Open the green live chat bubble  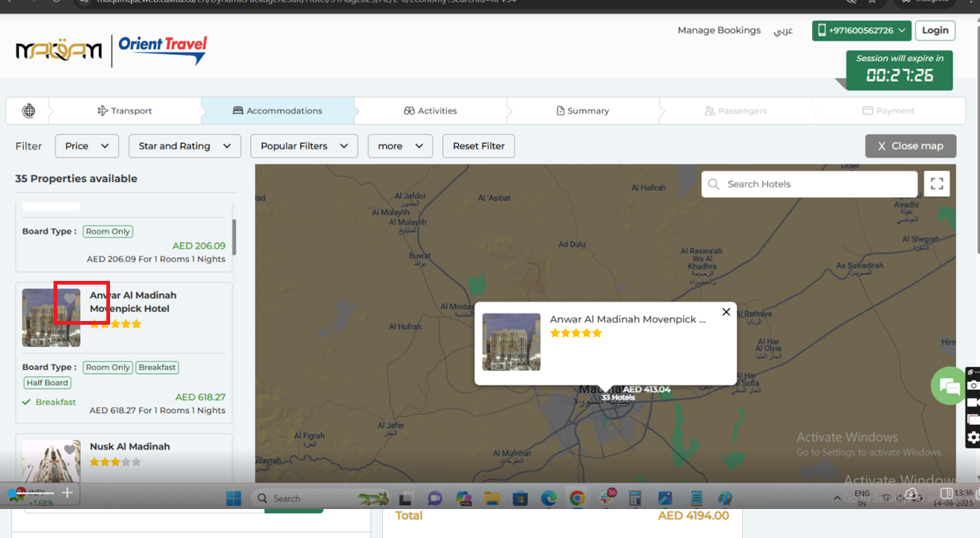(x=948, y=386)
